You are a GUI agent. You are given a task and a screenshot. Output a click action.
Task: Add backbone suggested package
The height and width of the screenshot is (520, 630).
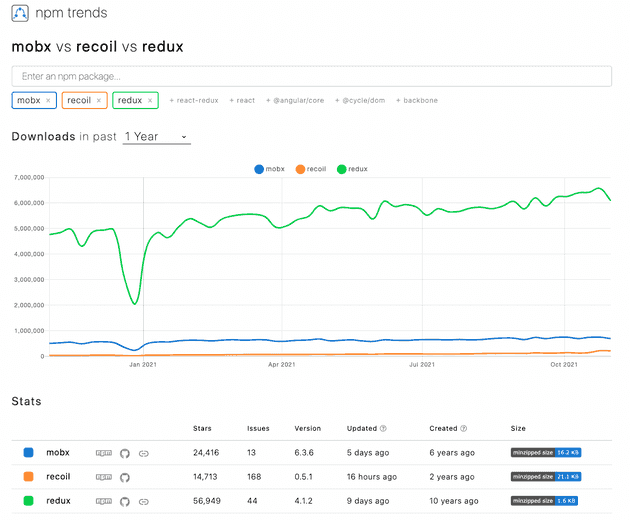point(417,101)
